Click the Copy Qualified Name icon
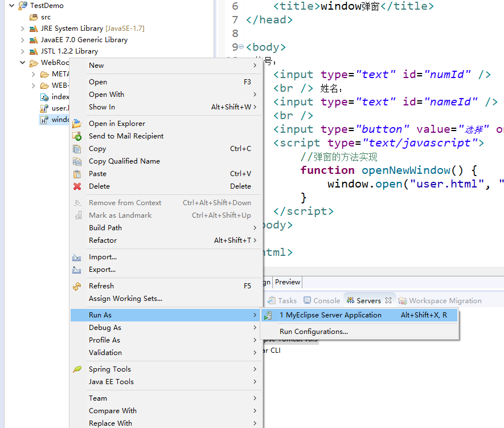This screenshot has height=428, width=504. tap(77, 161)
